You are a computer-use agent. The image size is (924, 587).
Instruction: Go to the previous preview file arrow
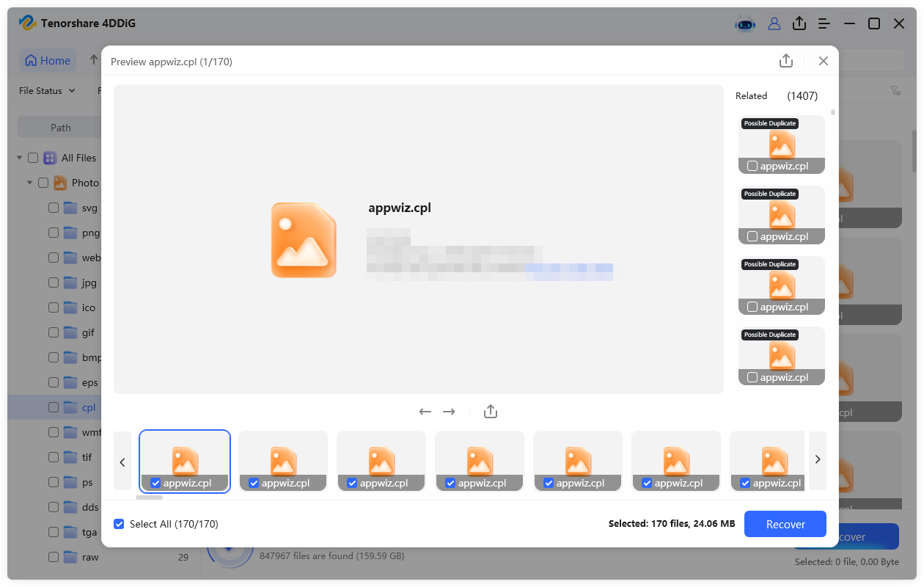425,412
